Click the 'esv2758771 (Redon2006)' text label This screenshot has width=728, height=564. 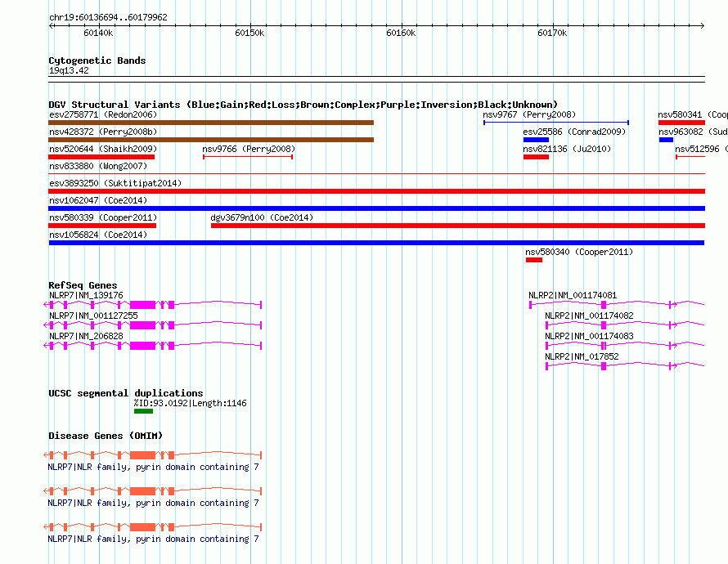103,114
